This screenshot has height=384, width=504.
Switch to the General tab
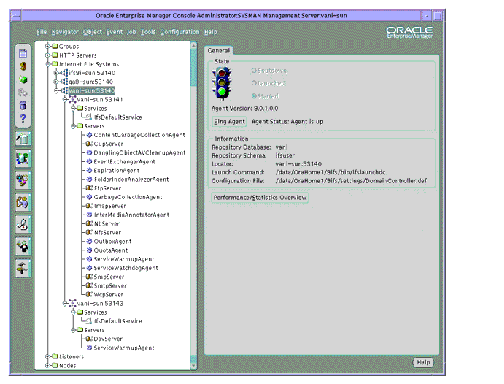click(219, 50)
